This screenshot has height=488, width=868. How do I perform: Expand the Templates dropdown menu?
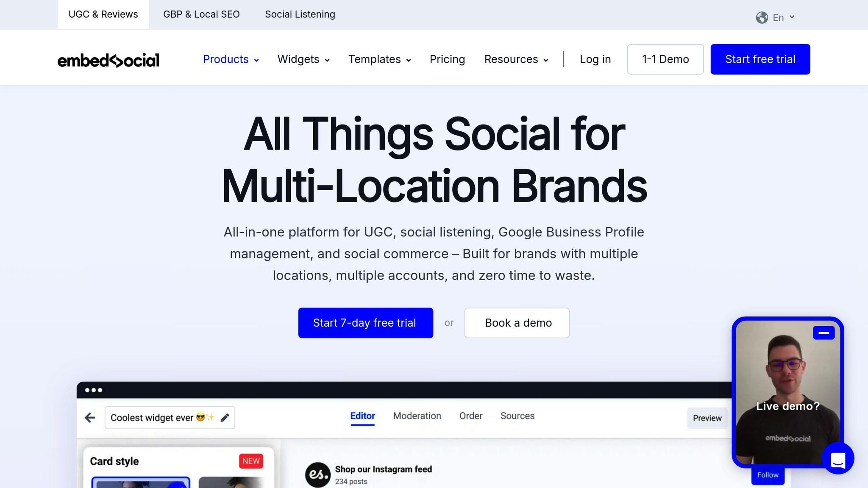tap(380, 59)
